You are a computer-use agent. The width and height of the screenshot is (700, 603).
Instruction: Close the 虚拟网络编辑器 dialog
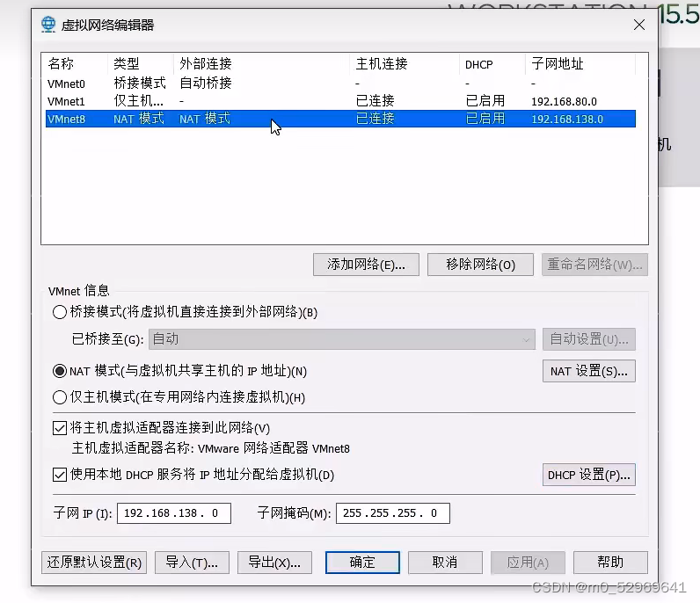[x=638, y=25]
